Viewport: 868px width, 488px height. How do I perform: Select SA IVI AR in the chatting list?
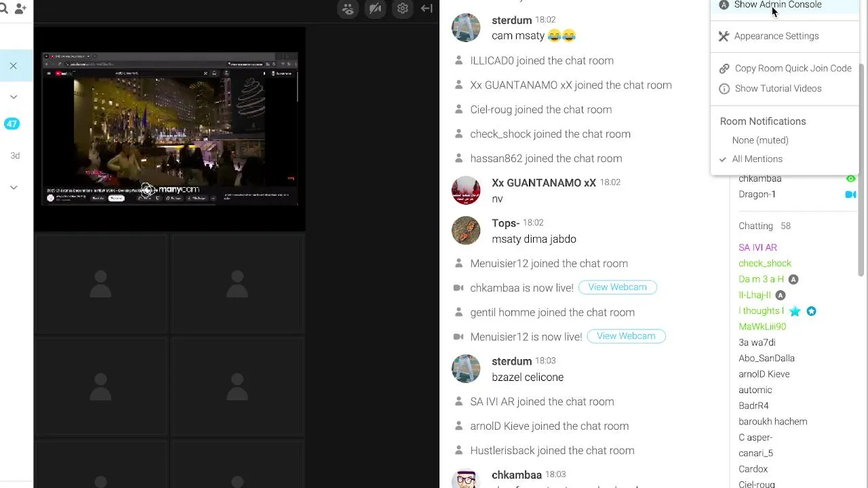tap(757, 247)
